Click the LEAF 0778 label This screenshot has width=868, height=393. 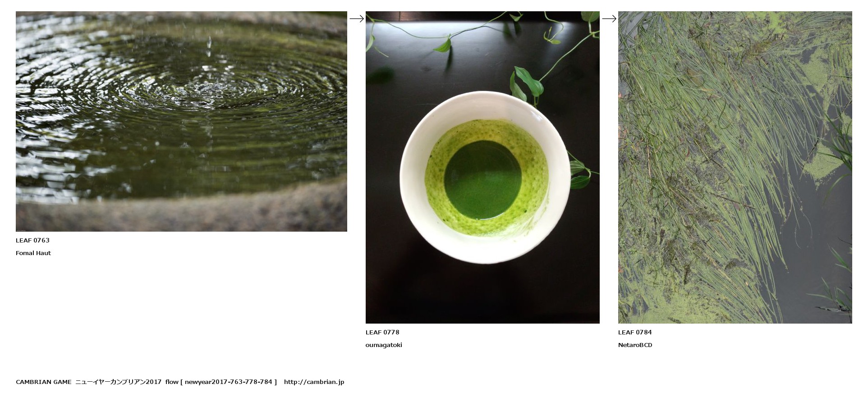coord(382,332)
